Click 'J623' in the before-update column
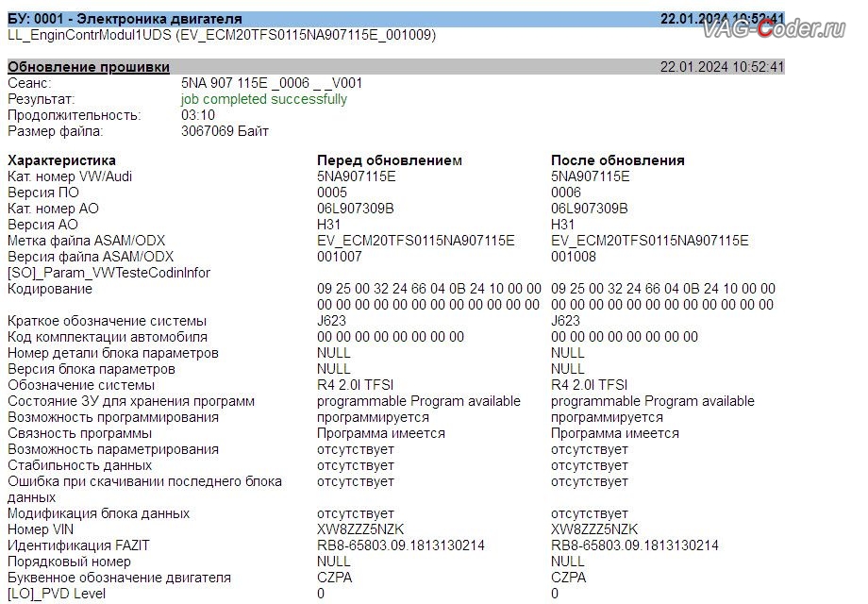 [331, 321]
